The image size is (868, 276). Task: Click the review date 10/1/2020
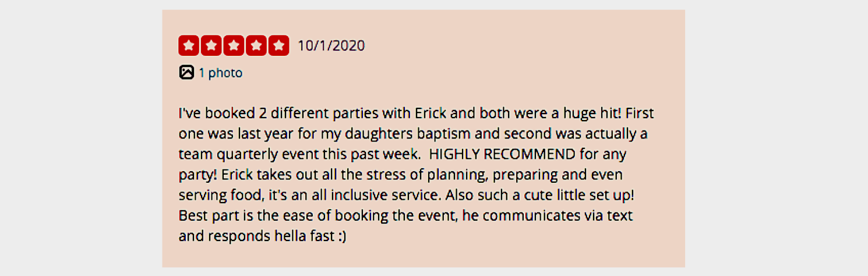pos(331,45)
